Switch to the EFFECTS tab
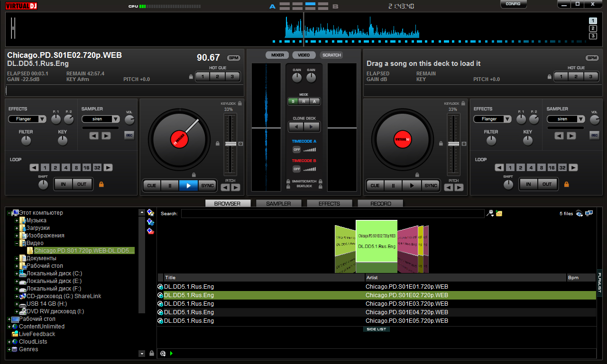 click(x=329, y=203)
